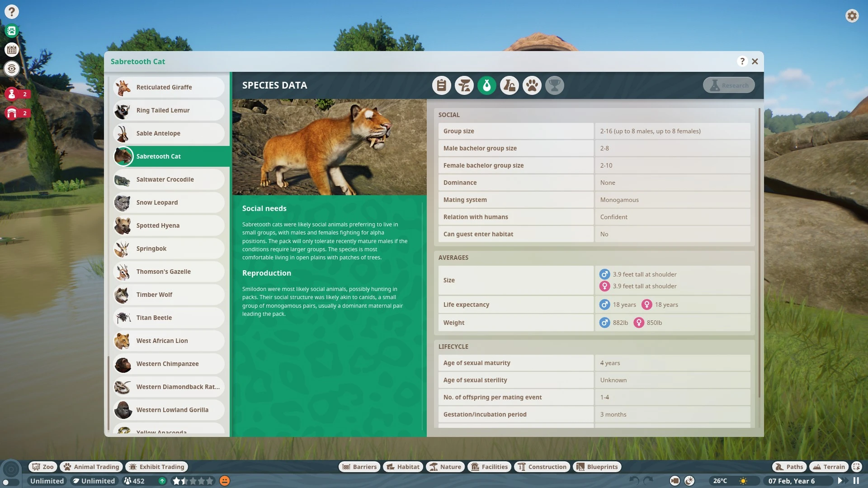Toggle the eye visibility icon
The width and height of the screenshot is (868, 488).
click(12, 69)
